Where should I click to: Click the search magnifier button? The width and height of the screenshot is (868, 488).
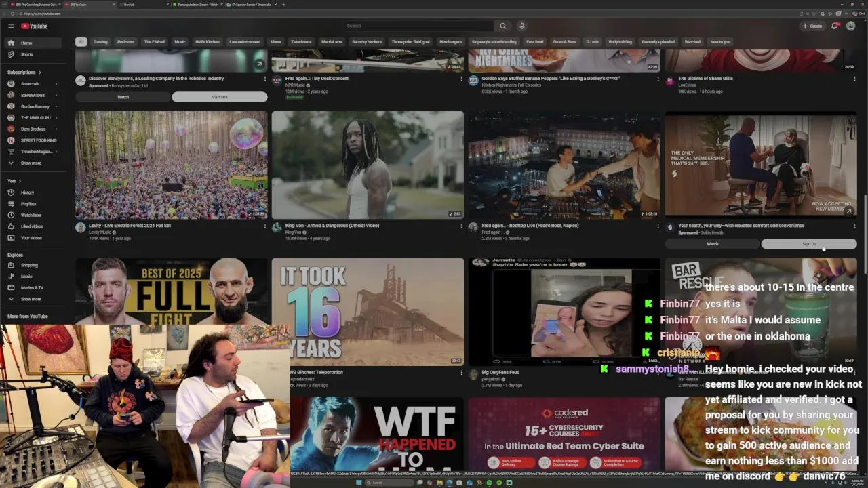point(502,26)
